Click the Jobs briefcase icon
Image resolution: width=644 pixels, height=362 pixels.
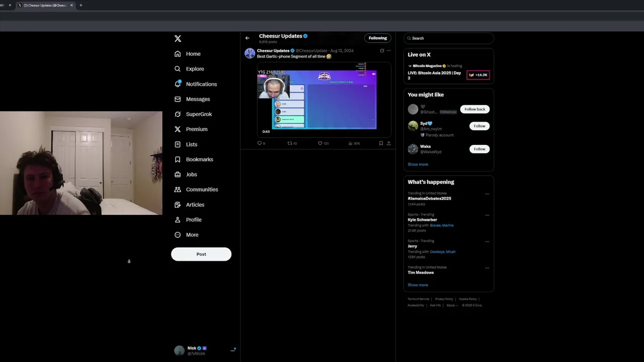[178, 174]
